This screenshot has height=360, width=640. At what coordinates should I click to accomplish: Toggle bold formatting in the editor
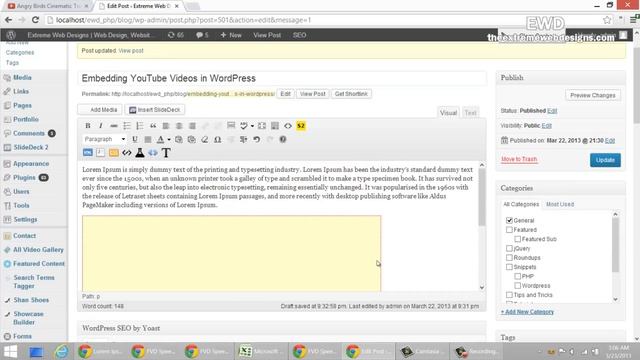pos(88,126)
